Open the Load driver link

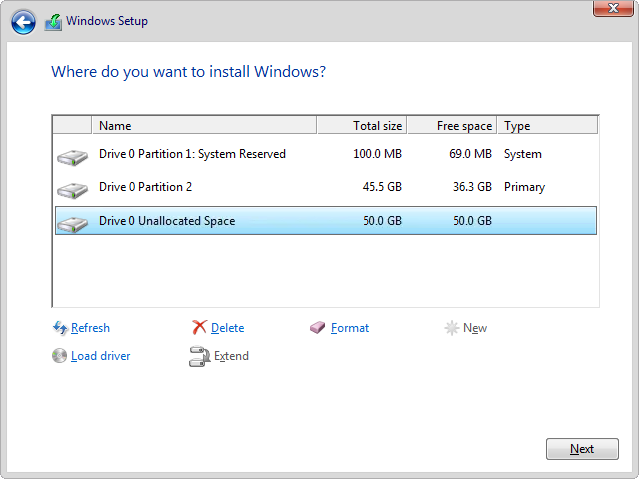[100, 356]
